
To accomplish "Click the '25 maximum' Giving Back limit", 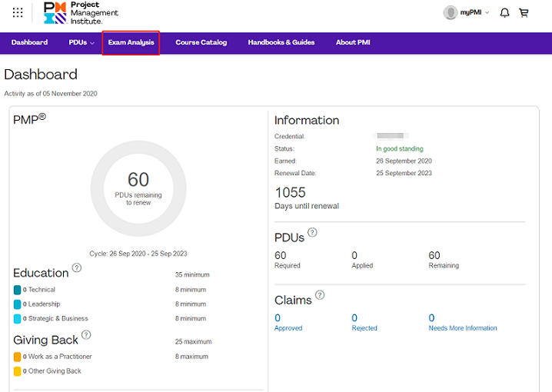I will [193, 342].
